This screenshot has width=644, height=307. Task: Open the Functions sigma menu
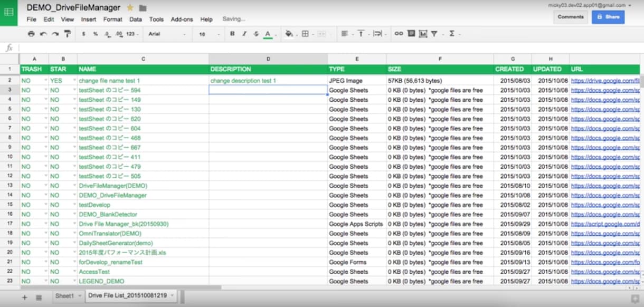click(452, 34)
